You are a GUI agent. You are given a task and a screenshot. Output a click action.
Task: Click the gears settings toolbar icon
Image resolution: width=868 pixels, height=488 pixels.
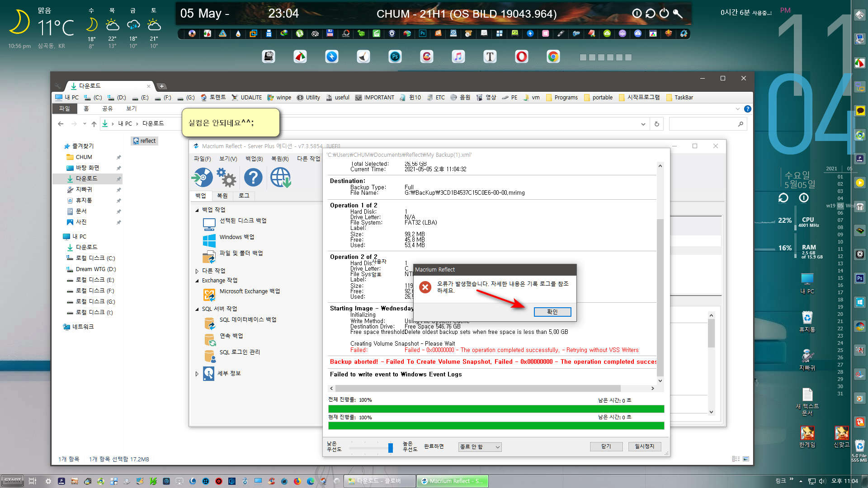pyautogui.click(x=226, y=178)
